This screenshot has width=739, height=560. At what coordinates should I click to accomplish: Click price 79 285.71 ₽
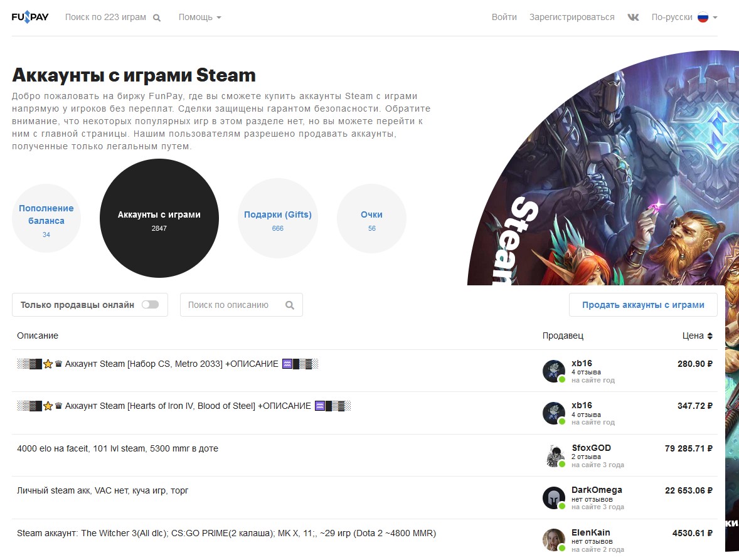(689, 448)
